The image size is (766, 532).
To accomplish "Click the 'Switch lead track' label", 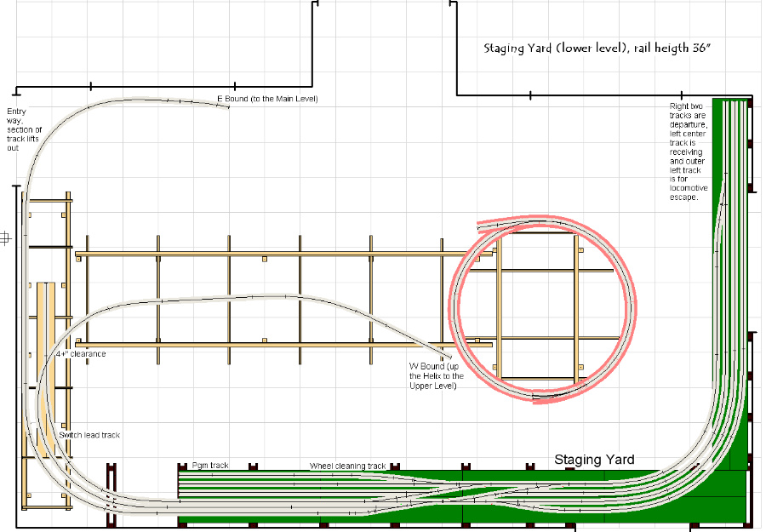I will click(x=89, y=435).
